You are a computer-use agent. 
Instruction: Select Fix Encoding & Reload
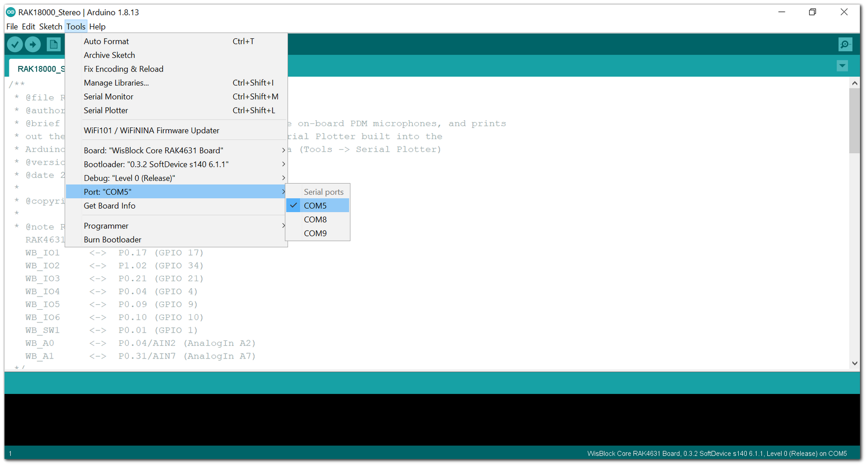tap(176, 69)
